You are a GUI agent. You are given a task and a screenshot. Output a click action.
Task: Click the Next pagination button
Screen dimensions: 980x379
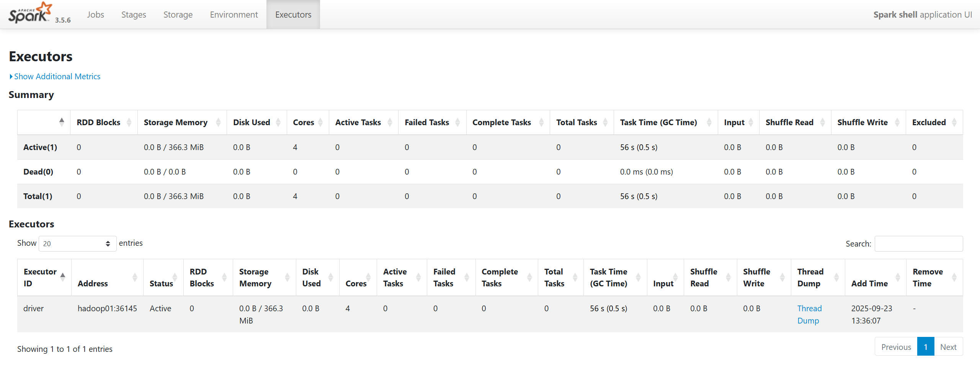948,347
